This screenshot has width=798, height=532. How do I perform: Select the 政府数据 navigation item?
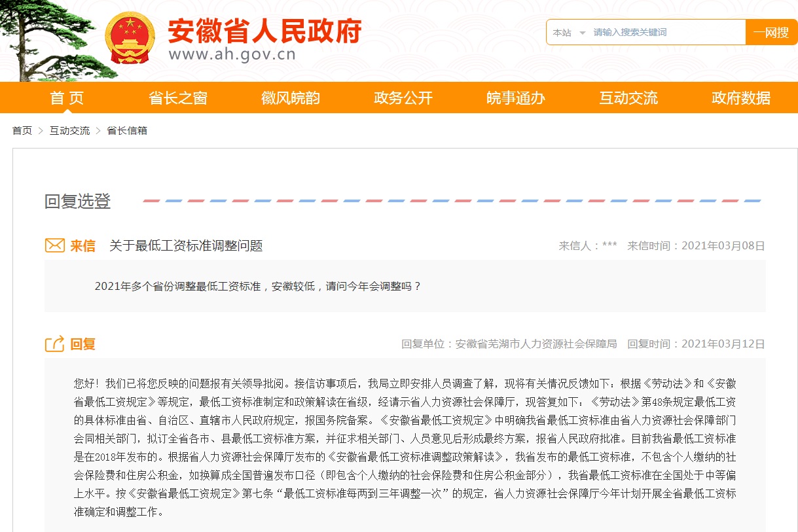[741, 97]
